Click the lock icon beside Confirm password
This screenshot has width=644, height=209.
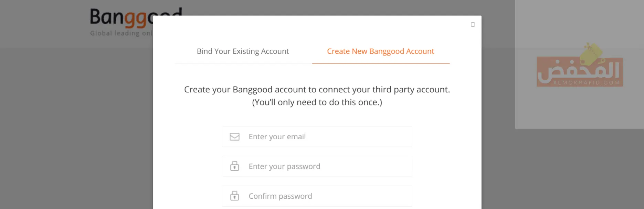pos(234,196)
